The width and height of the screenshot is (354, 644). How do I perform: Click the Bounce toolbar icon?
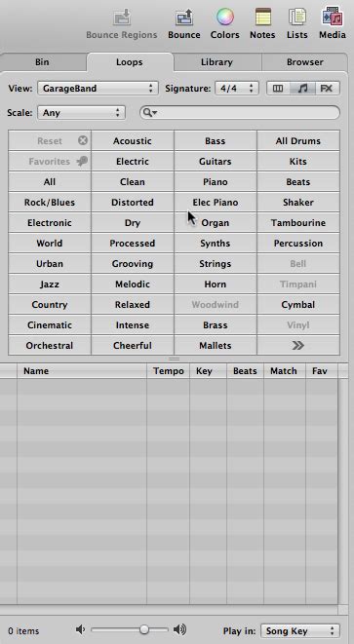click(184, 18)
